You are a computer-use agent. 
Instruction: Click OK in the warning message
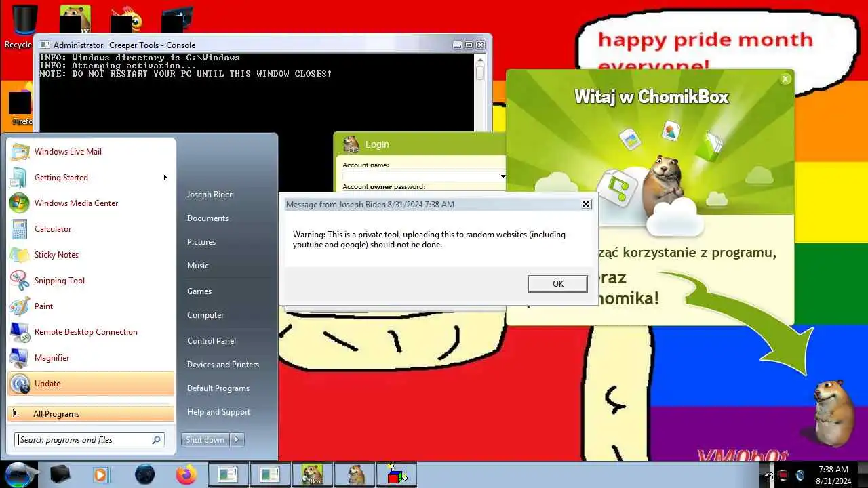(557, 283)
